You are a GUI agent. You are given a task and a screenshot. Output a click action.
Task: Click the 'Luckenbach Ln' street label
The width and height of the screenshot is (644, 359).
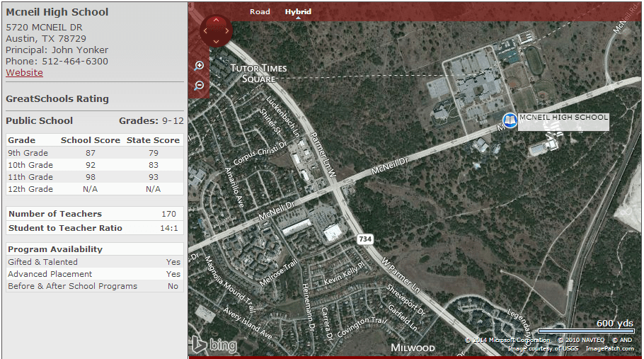[283, 116]
